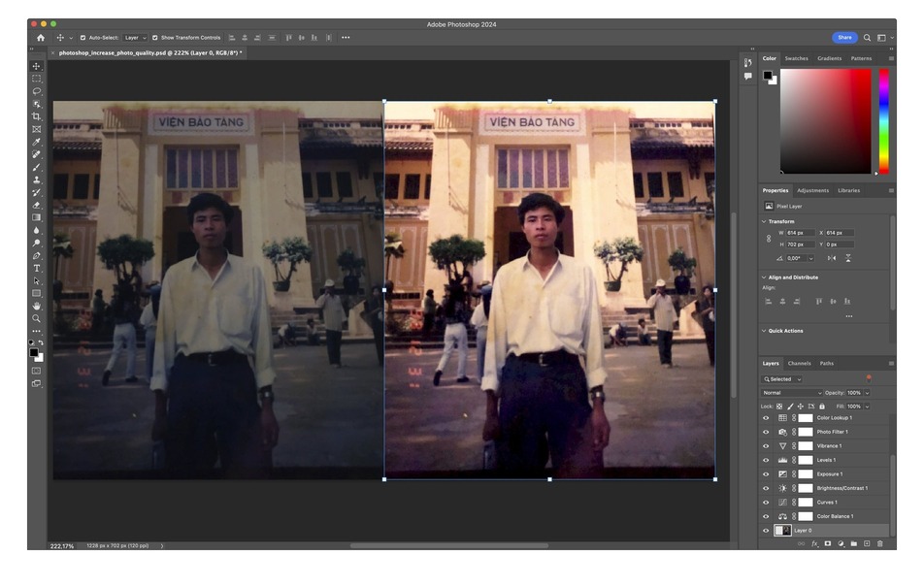Viewport: 924px width, 586px height.
Task: Hide the Brightness/Contrast 1 layer
Action: point(766,488)
